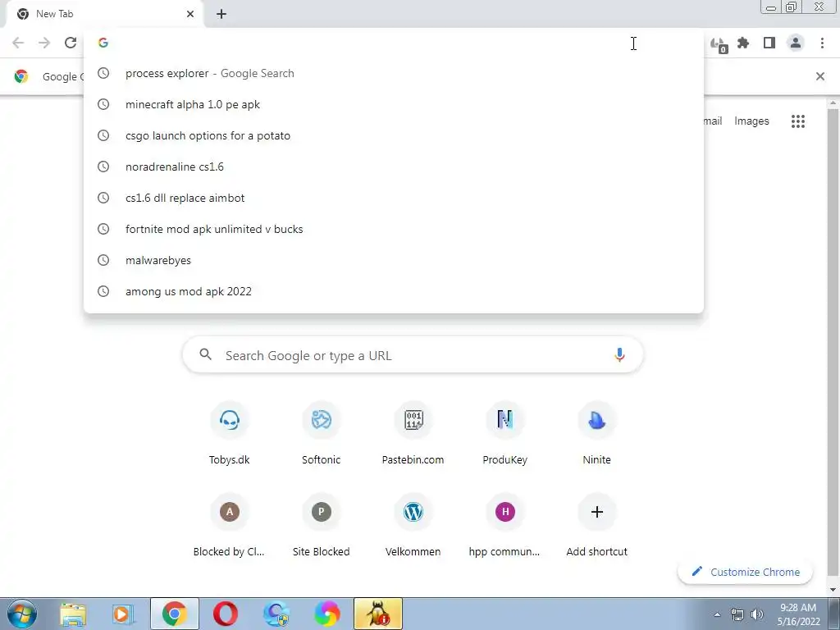Open Windows Media Player from the taskbar
The image size is (840, 630).
(x=123, y=614)
